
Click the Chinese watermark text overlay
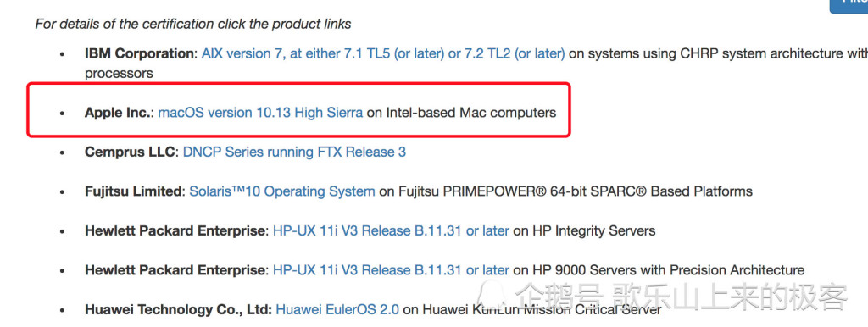682,297
